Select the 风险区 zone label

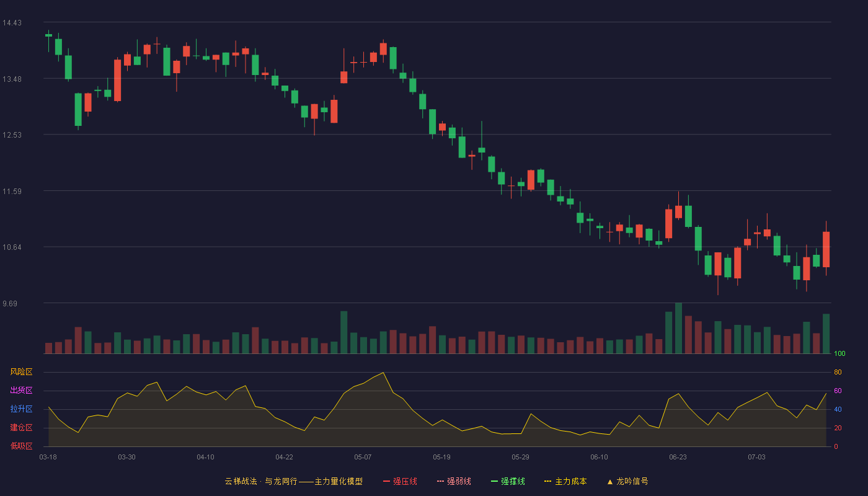click(21, 372)
